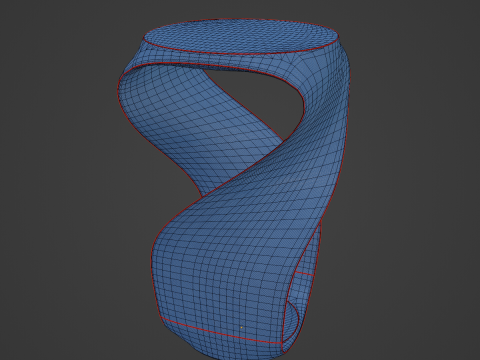Image resolution: width=480 pixels, height=360 pixels.
Task: Click the orange origin dot on the mesh
Action: [242, 328]
